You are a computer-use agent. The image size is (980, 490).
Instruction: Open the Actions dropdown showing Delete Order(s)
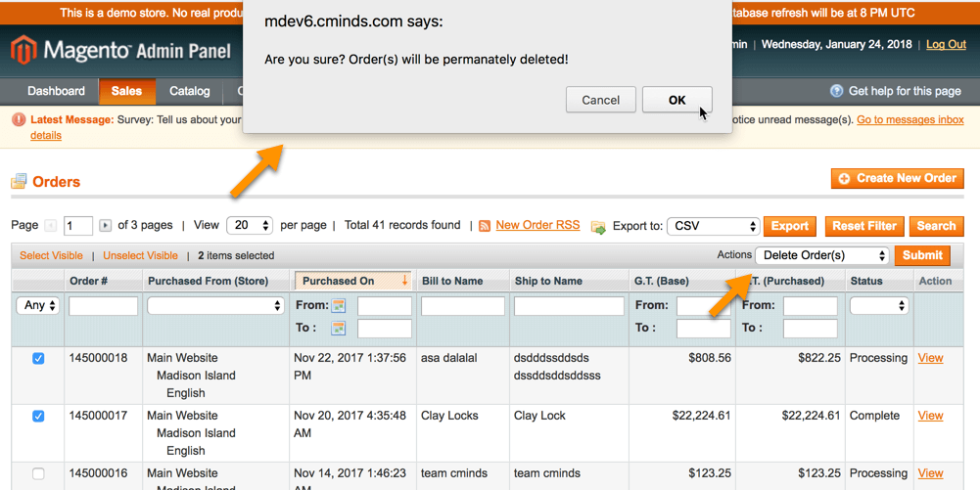821,255
